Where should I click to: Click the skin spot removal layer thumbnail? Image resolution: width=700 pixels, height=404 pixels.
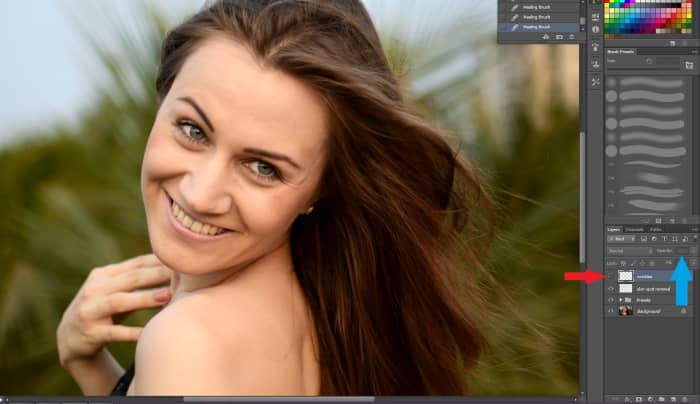pos(625,289)
